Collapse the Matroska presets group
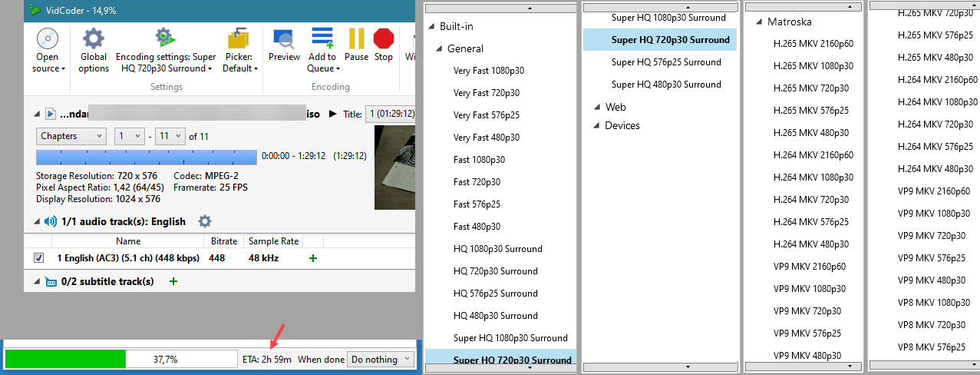The image size is (980, 375). tap(758, 22)
